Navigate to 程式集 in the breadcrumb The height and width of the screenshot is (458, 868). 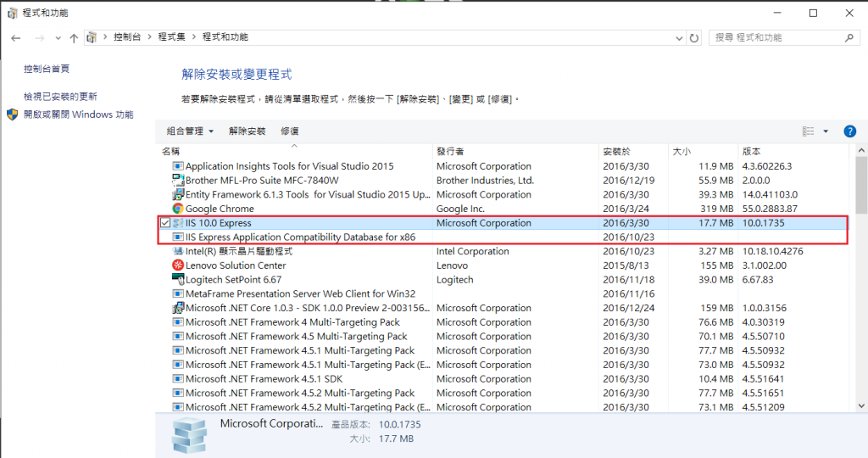tap(171, 37)
